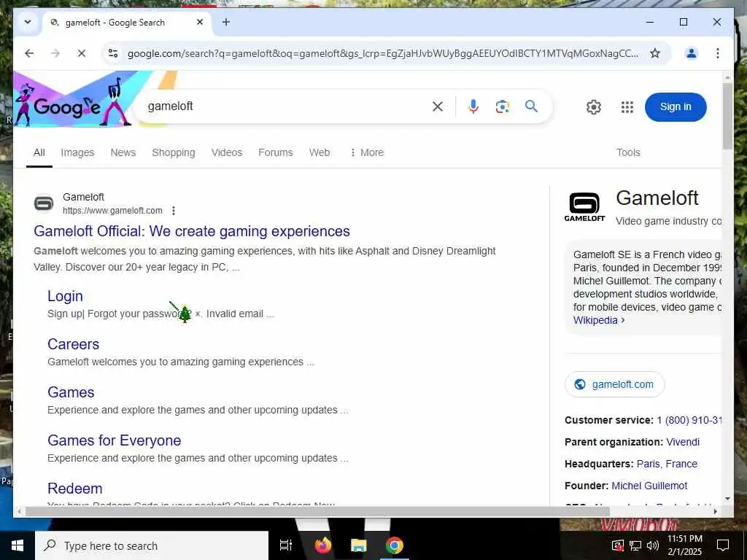This screenshot has height=560, width=747.
Task: Open the Login sitelink
Action: 65,296
